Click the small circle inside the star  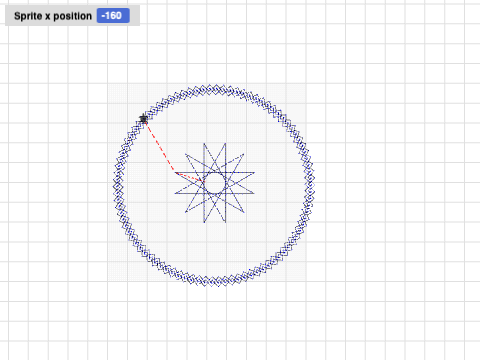[x=215, y=183]
